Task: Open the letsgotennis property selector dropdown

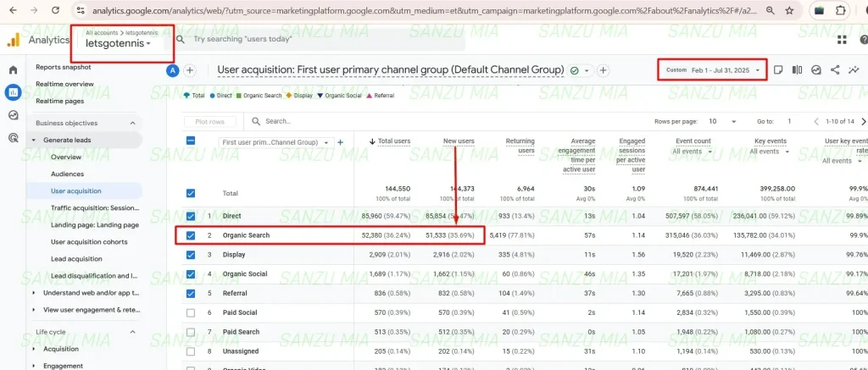Action: coord(119,43)
